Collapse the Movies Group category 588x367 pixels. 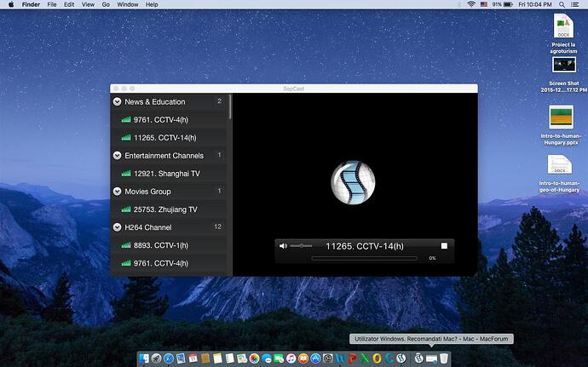click(117, 192)
